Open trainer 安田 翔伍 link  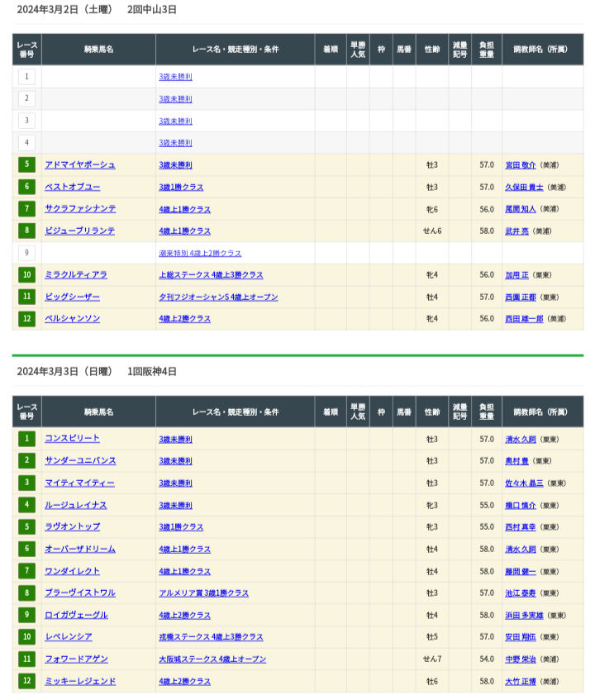coord(521,636)
